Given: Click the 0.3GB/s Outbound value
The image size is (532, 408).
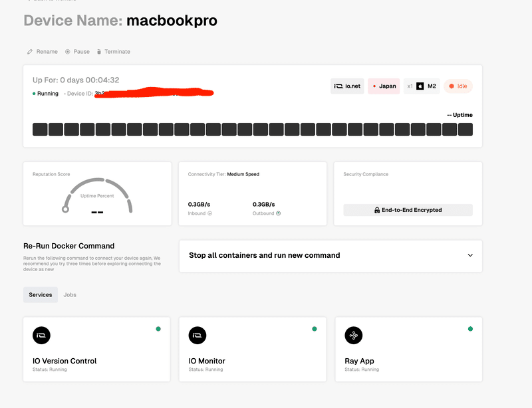Looking at the screenshot, I should point(263,205).
